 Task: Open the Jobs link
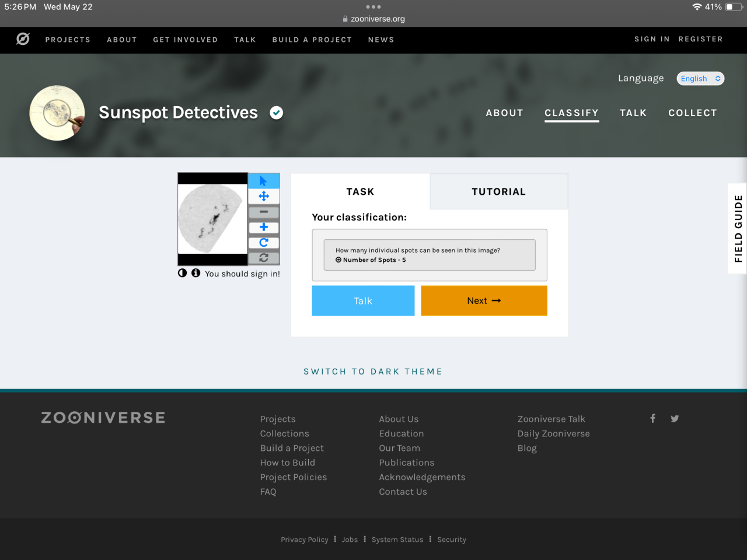click(x=350, y=540)
